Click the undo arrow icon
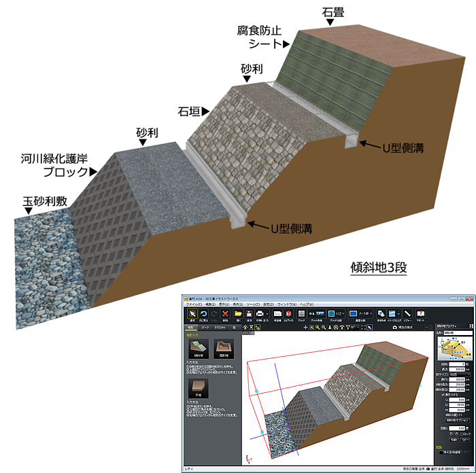Image resolution: width=476 pixels, height=473 pixels. (203, 314)
